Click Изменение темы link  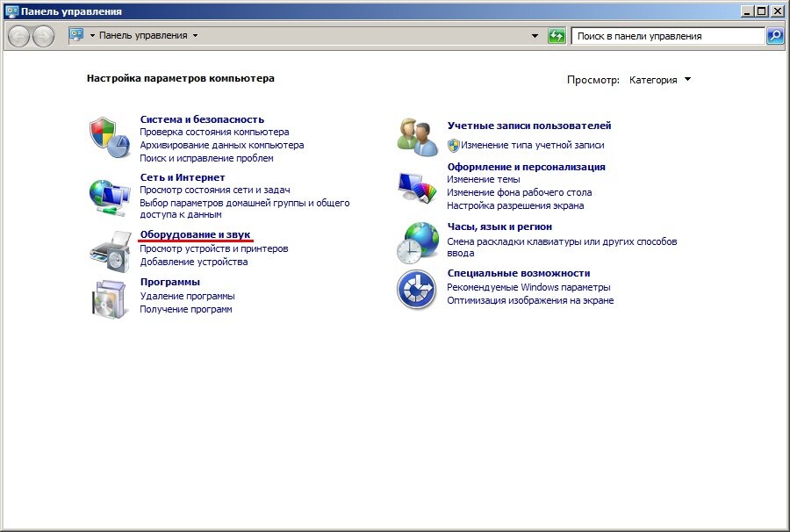[483, 179]
